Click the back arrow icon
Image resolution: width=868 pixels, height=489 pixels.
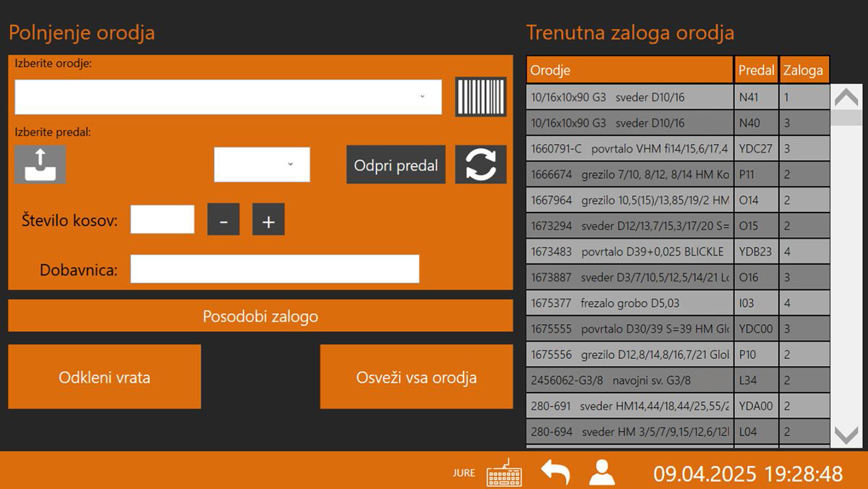pos(556,473)
